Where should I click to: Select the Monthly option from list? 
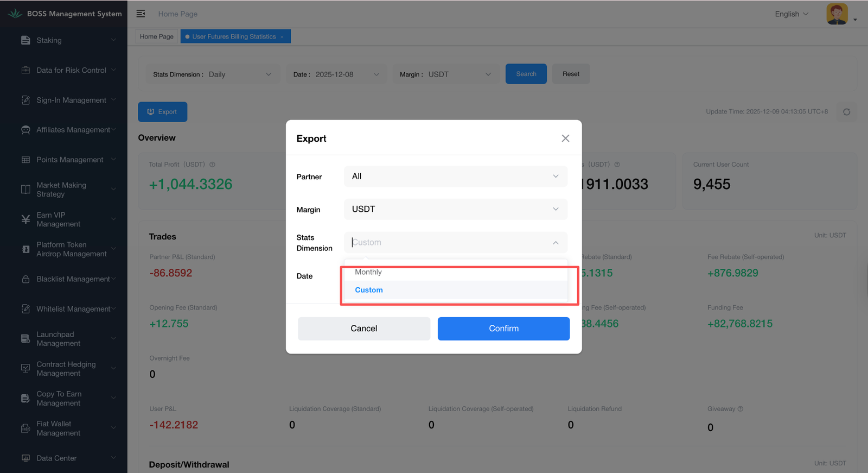(368, 272)
